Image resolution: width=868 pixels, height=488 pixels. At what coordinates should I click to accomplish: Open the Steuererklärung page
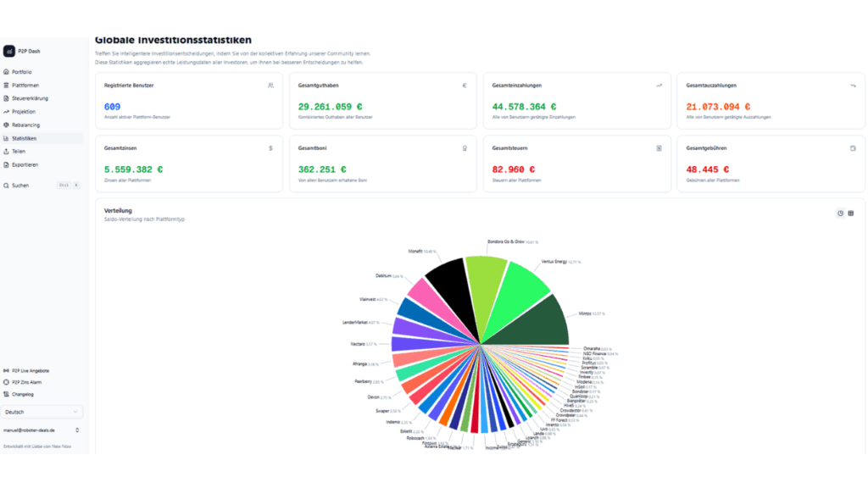(30, 98)
